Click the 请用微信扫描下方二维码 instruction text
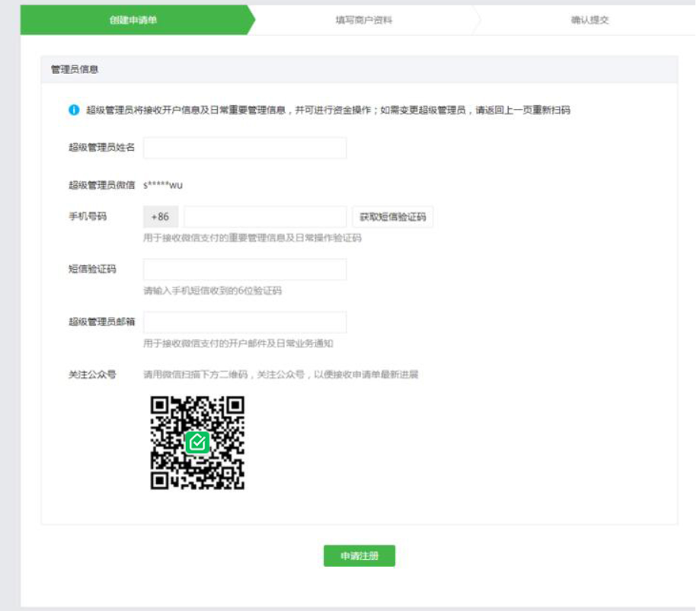This screenshot has width=700, height=611. coord(281,374)
